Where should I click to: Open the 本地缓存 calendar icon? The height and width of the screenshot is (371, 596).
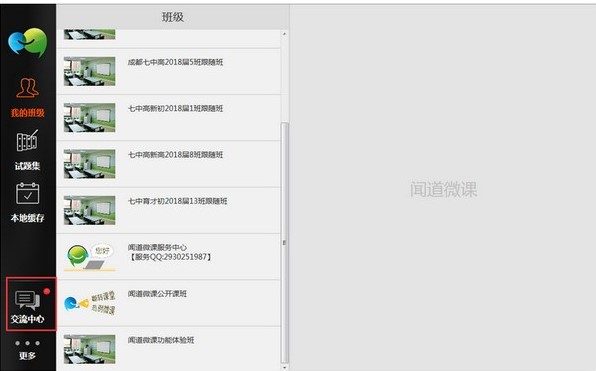coord(27,193)
